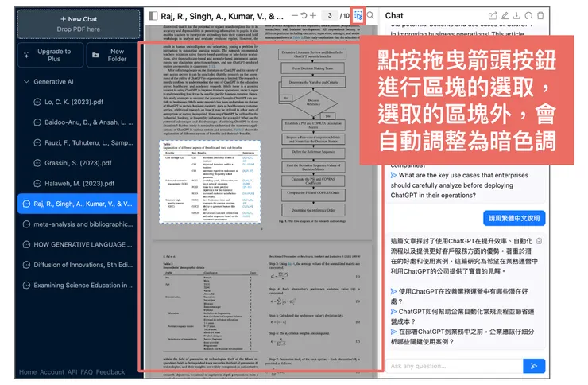Zoom out of the PDF with minus icon
Screen dimensions: 588x385
[x=294, y=16]
